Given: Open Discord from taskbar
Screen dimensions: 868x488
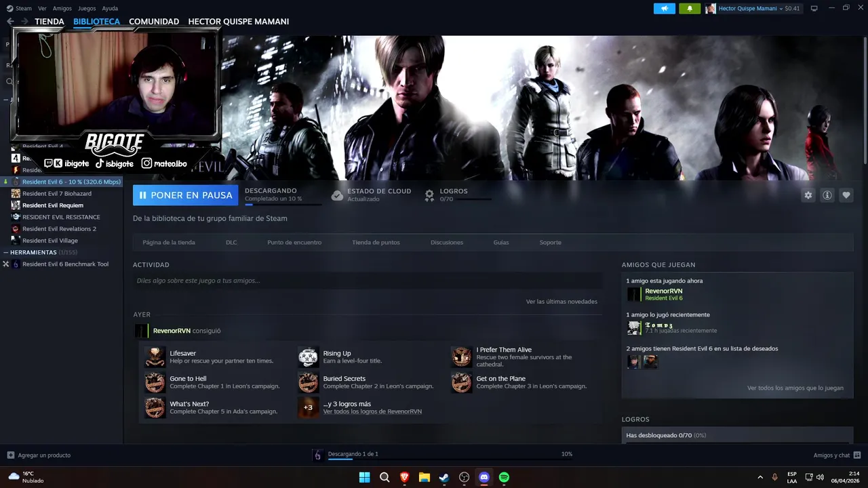Looking at the screenshot, I should [x=484, y=477].
